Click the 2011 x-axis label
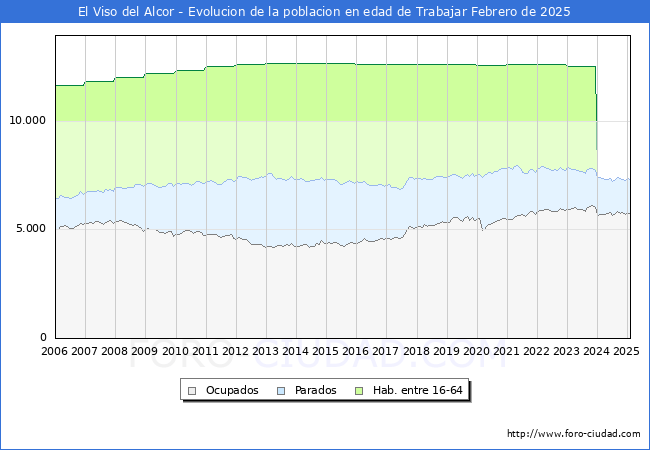This screenshot has width=650, height=450. tap(205, 351)
